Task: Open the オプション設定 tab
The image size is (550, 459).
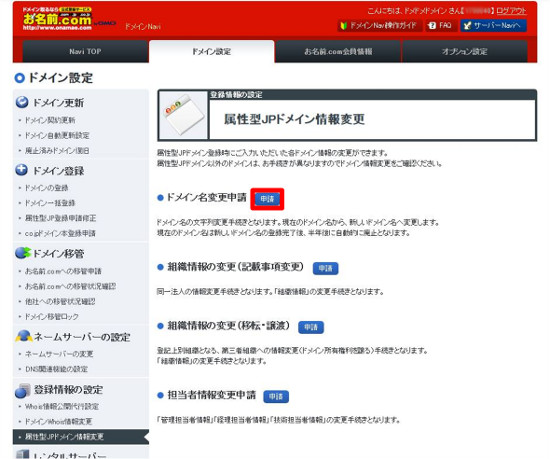Action: 464,52
